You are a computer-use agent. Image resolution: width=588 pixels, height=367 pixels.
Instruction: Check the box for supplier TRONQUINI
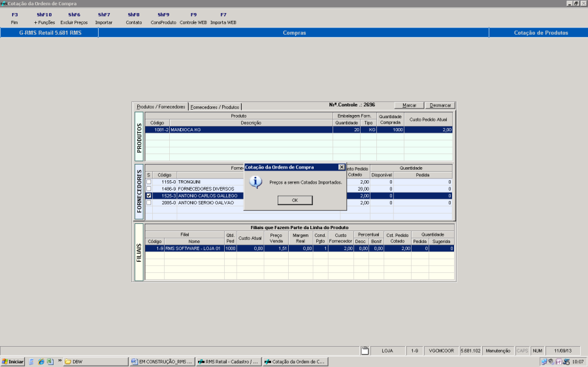pyautogui.click(x=148, y=182)
